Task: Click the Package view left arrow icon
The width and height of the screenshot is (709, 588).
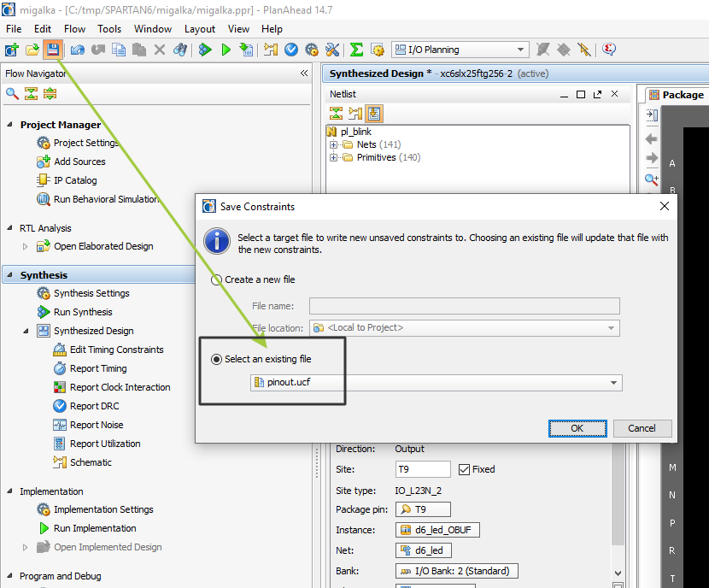Action: 652,138
